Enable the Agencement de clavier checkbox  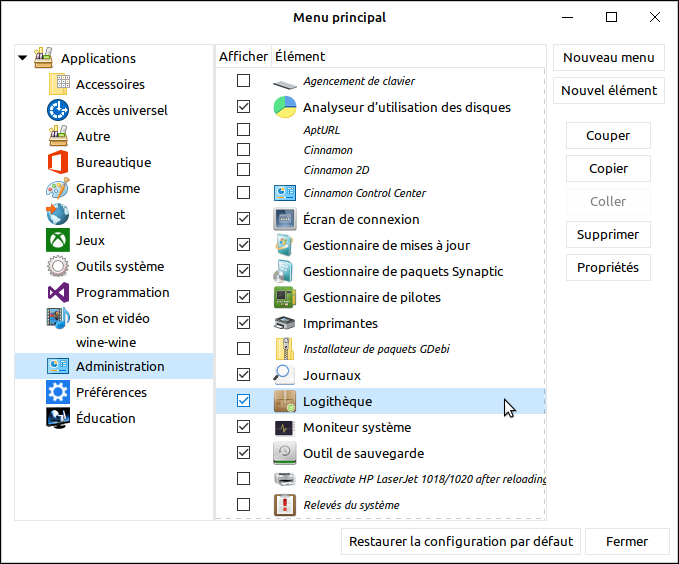coord(243,81)
